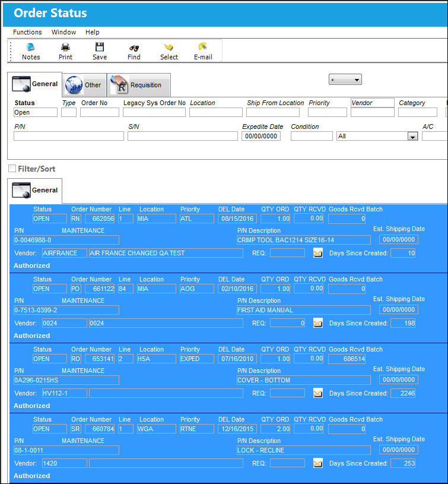Click AIR FRANCE CHANGED QA TEST vendor name

coord(166,253)
